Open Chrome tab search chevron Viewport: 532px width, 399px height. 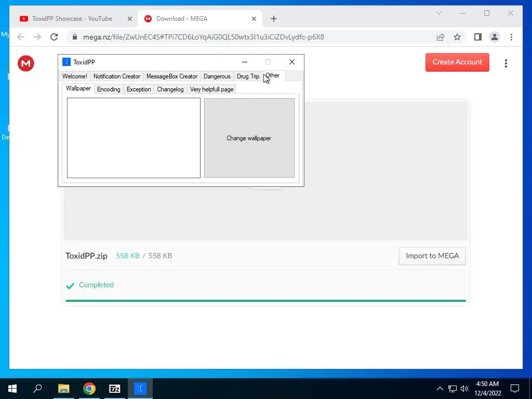tap(438, 13)
